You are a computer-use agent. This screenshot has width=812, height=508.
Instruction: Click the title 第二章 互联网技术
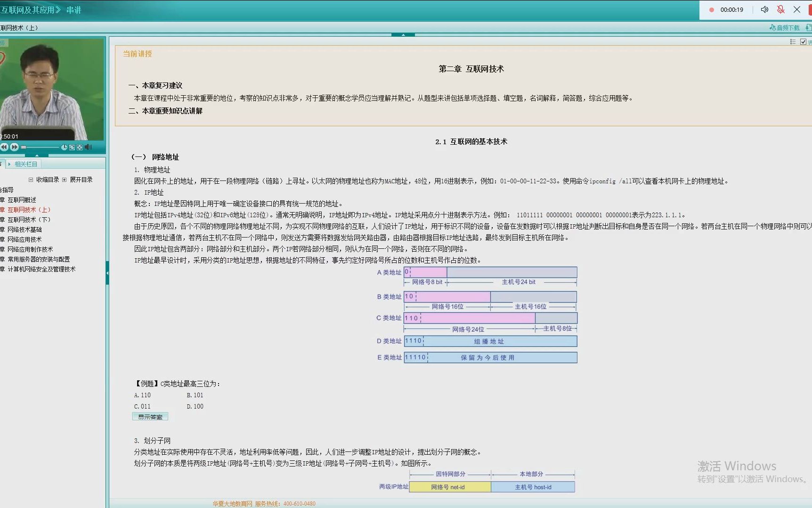coord(471,69)
